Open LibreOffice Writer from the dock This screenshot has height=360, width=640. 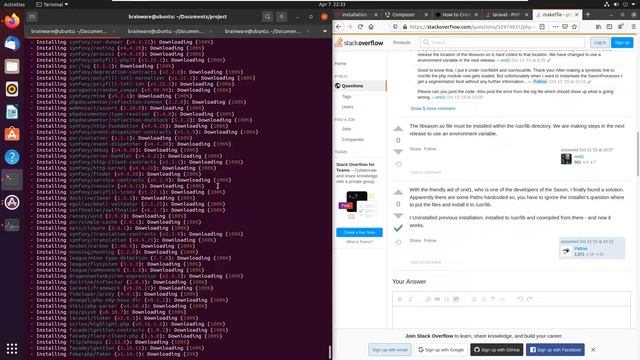(x=12, y=112)
